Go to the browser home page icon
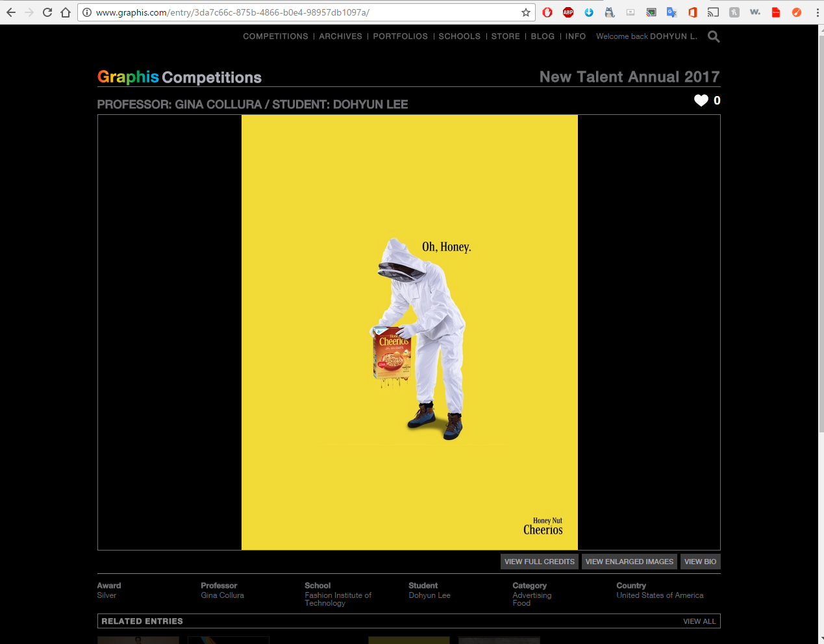 [66, 12]
